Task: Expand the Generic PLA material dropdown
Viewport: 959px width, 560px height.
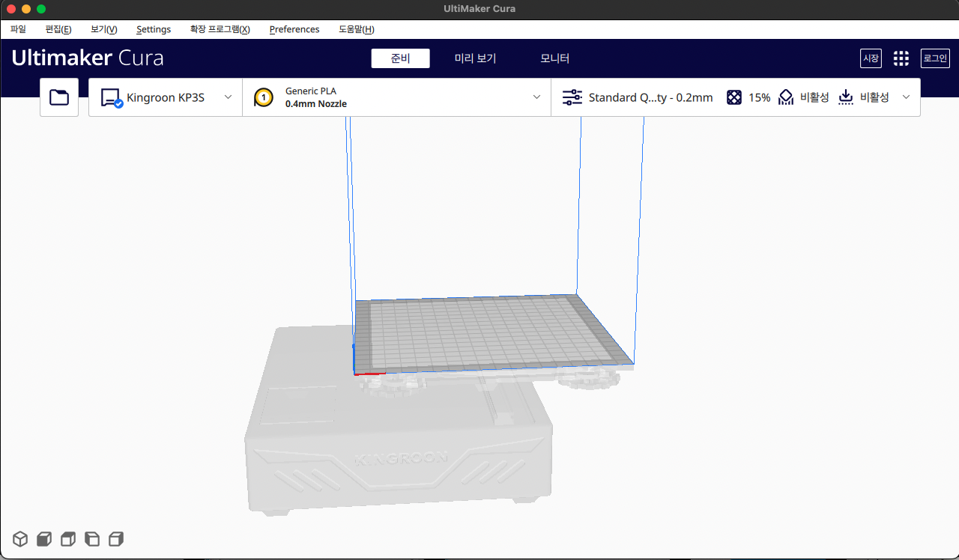Action: [536, 97]
